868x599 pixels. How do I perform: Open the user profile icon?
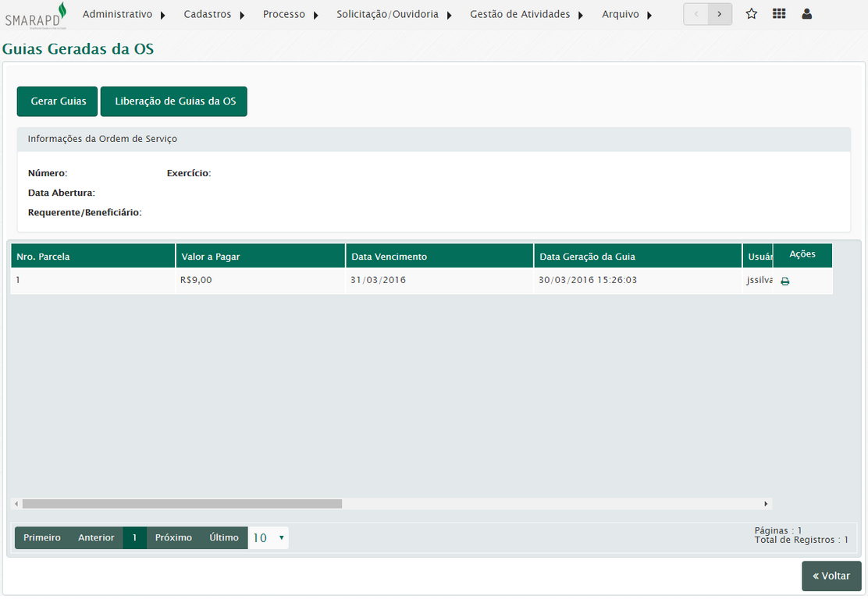click(806, 14)
